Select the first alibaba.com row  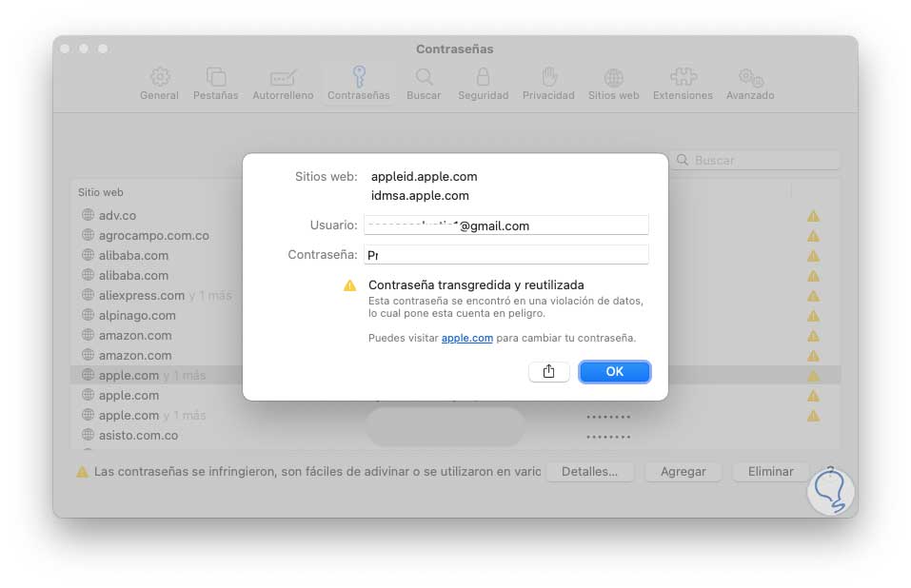(455, 255)
